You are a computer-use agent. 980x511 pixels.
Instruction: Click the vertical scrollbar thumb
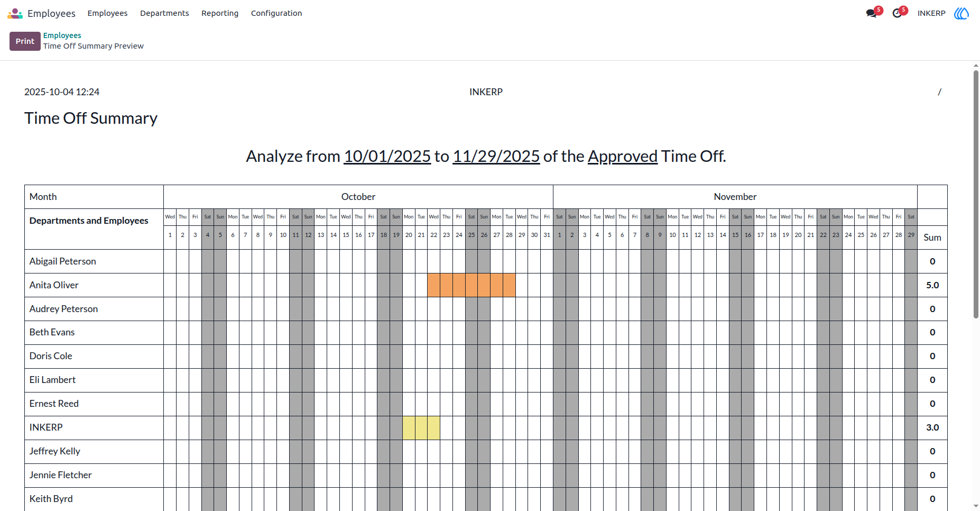[x=976, y=194]
